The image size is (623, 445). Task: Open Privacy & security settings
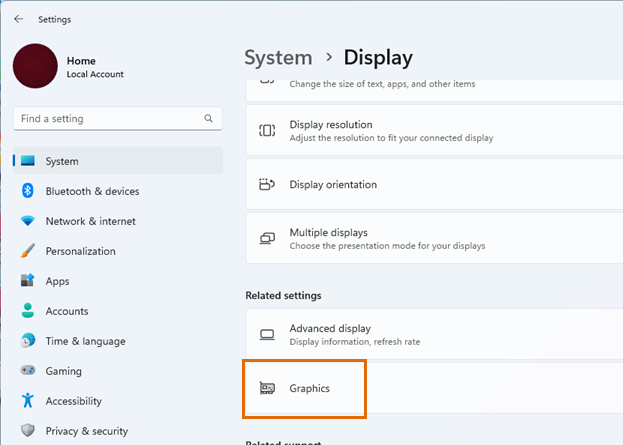(x=86, y=431)
